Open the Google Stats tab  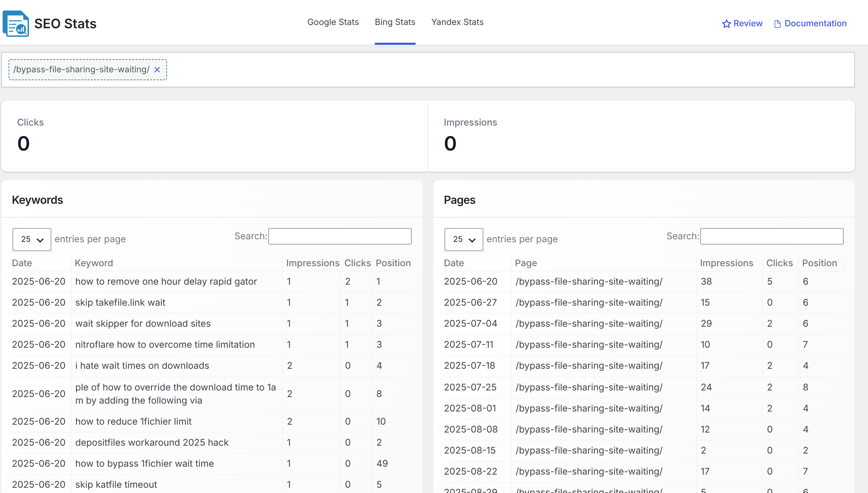pos(333,22)
